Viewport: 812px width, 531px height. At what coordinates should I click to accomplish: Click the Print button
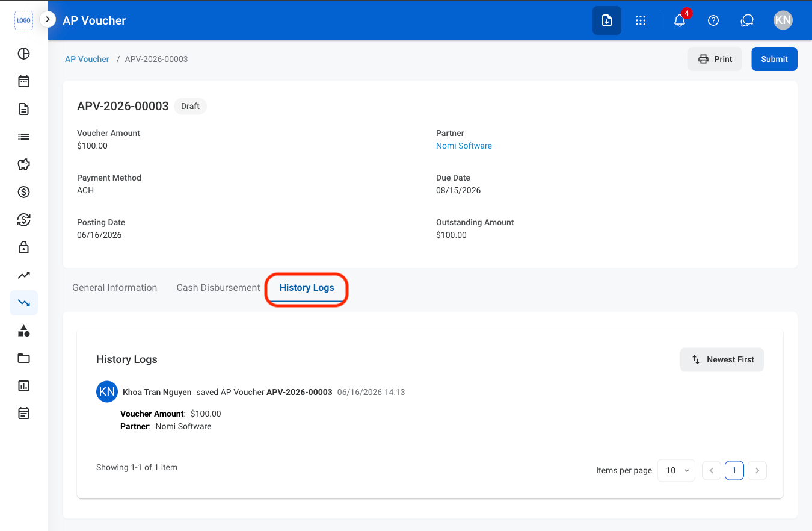[x=715, y=59]
